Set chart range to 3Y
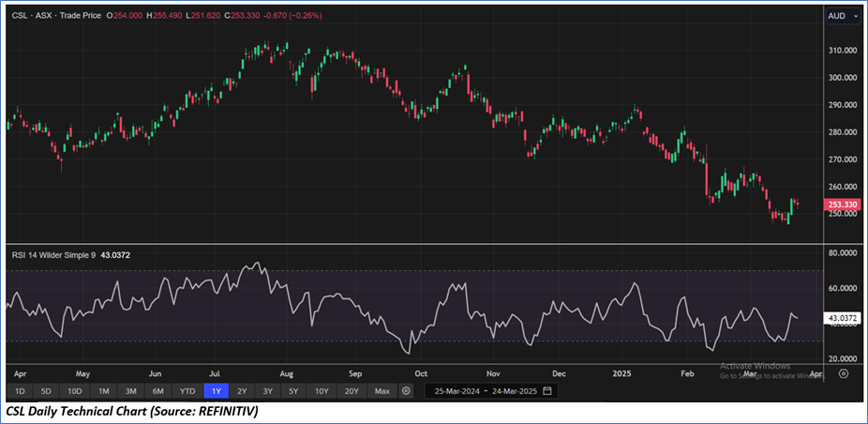 click(x=268, y=390)
